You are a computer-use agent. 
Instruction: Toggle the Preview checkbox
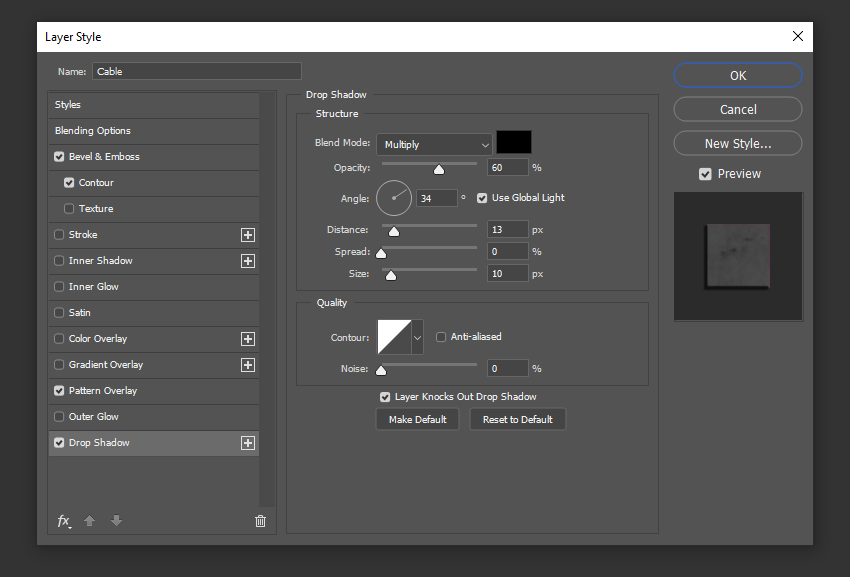click(705, 174)
